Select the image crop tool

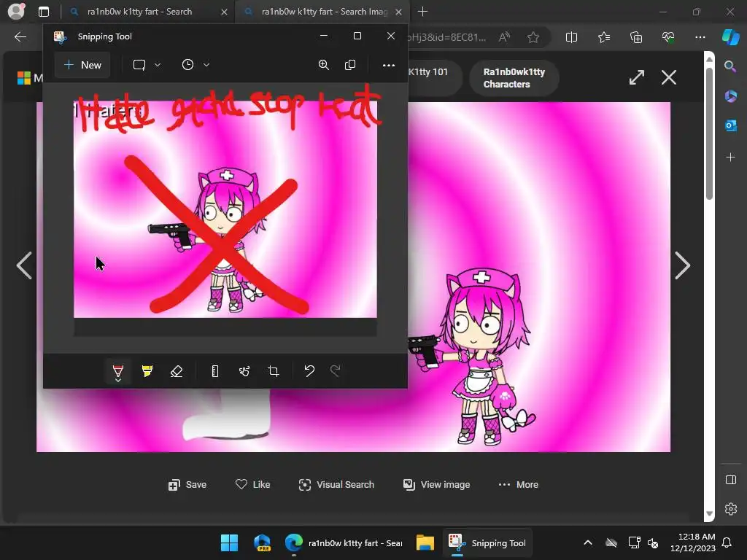coord(274,371)
